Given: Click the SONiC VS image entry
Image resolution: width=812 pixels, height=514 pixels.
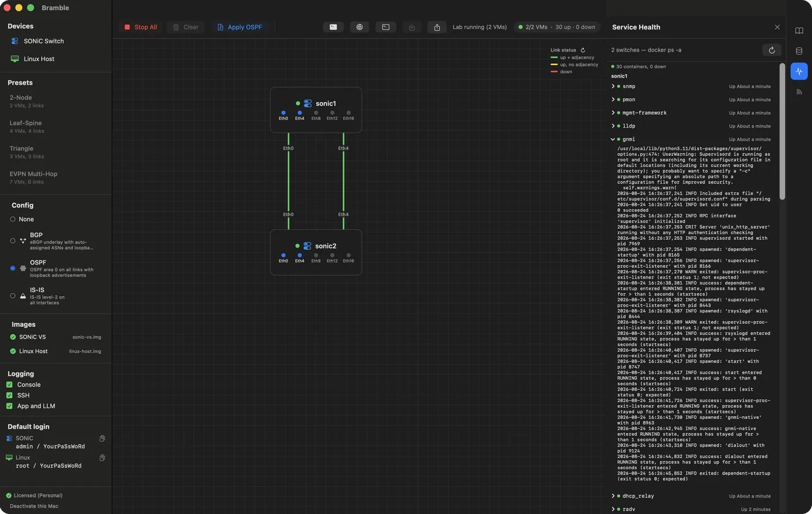Looking at the screenshot, I should coord(56,337).
